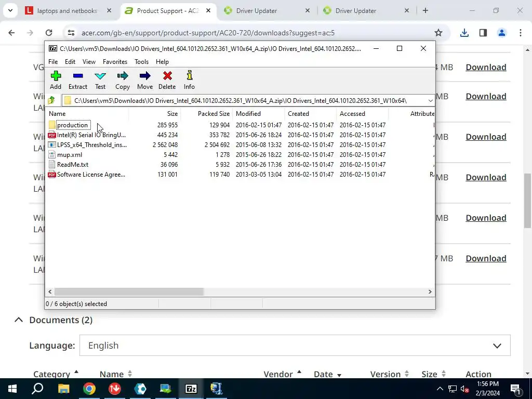Open File Explorer from taskbar
Viewport: 532px width, 399px height.
point(63,389)
